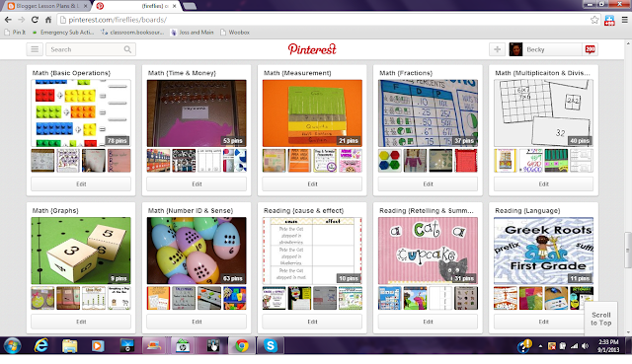Show hidden system tray icons arrow
Screen dimensions: 632x364
click(540, 346)
